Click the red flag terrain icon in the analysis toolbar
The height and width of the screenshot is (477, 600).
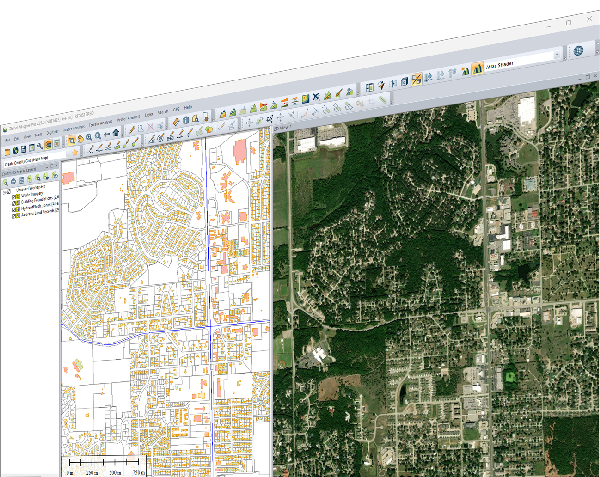pyautogui.click(x=263, y=107)
